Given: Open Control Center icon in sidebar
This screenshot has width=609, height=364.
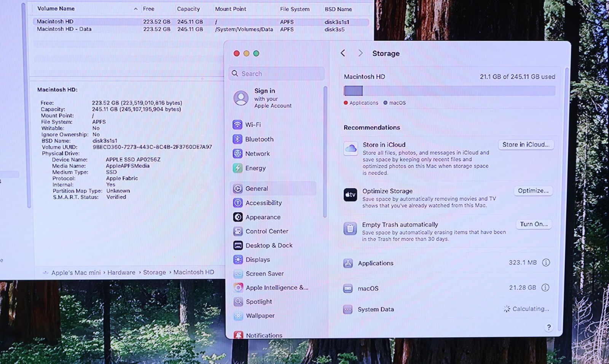Looking at the screenshot, I should pyautogui.click(x=238, y=231).
